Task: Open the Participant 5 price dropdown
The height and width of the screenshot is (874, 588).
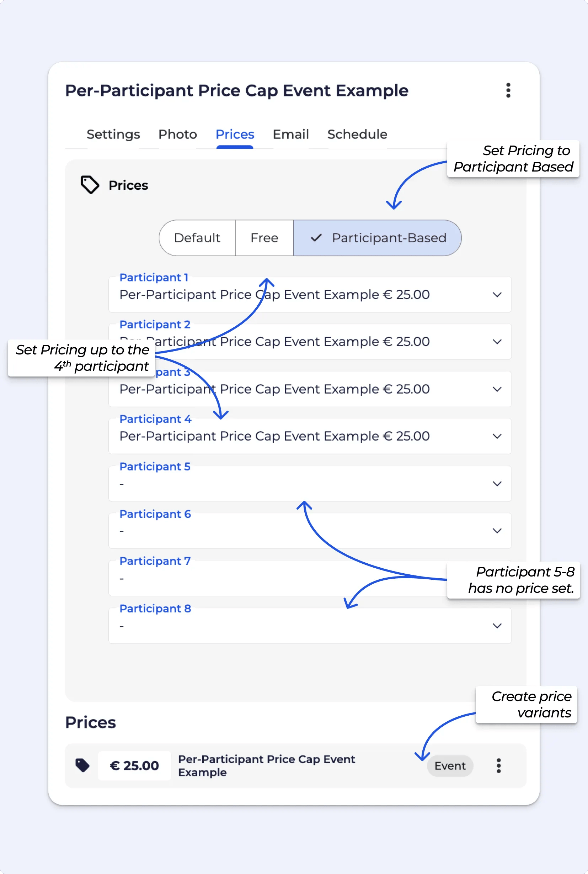Action: [x=497, y=483]
